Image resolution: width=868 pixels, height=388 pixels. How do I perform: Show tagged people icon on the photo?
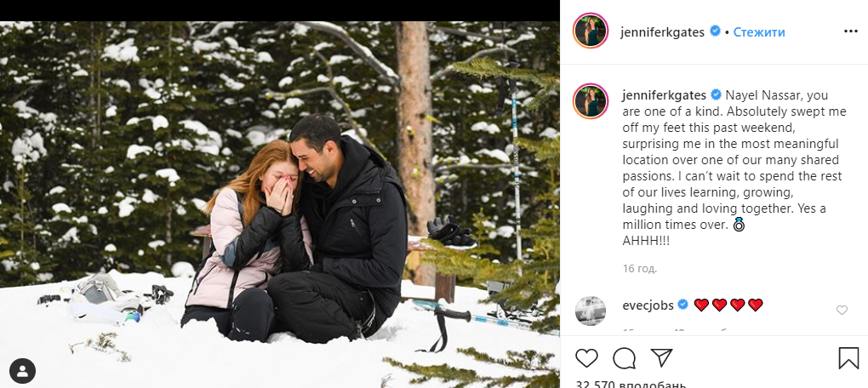[x=23, y=370]
